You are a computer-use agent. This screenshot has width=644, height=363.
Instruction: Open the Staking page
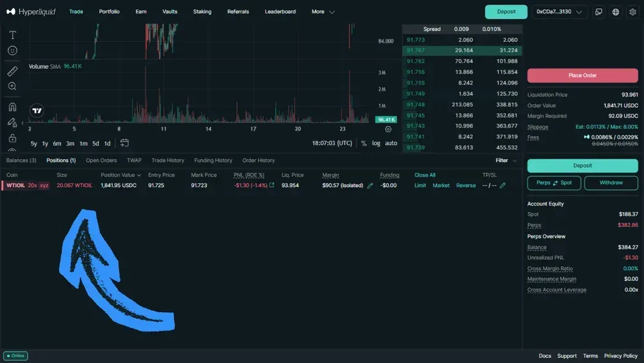pos(202,12)
